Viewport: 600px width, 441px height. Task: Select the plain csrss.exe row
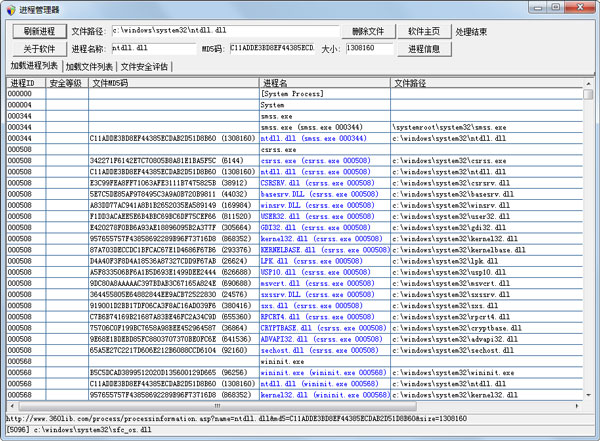click(x=295, y=149)
